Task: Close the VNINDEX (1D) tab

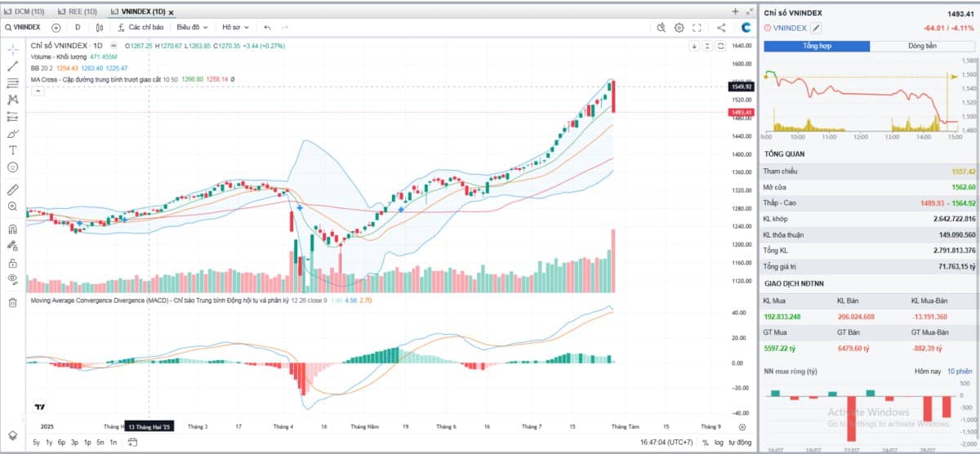Action: click(171, 12)
